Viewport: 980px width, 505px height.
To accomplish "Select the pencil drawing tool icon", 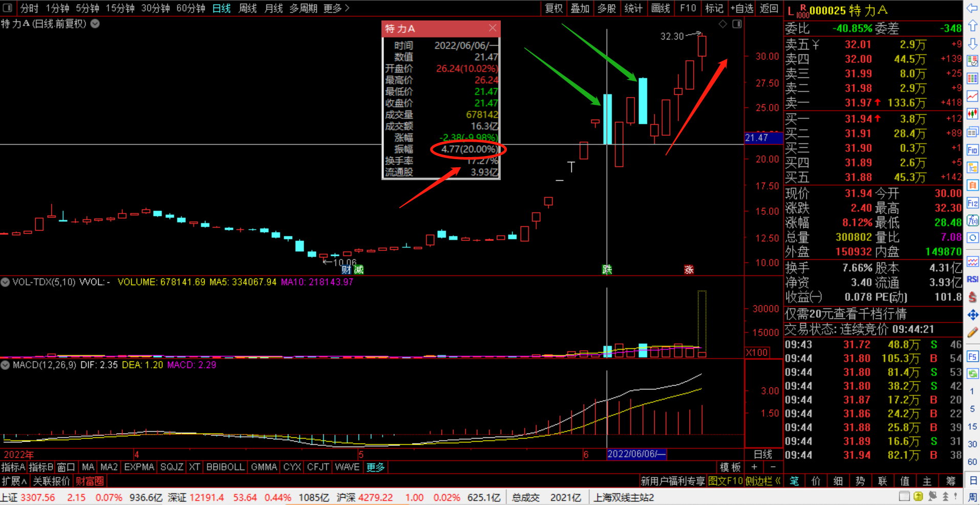I will [x=972, y=333].
